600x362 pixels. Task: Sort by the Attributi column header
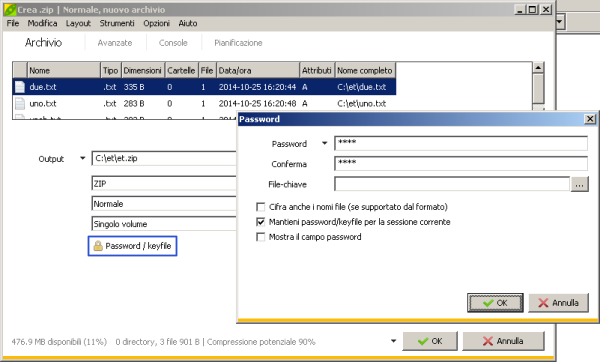point(317,70)
